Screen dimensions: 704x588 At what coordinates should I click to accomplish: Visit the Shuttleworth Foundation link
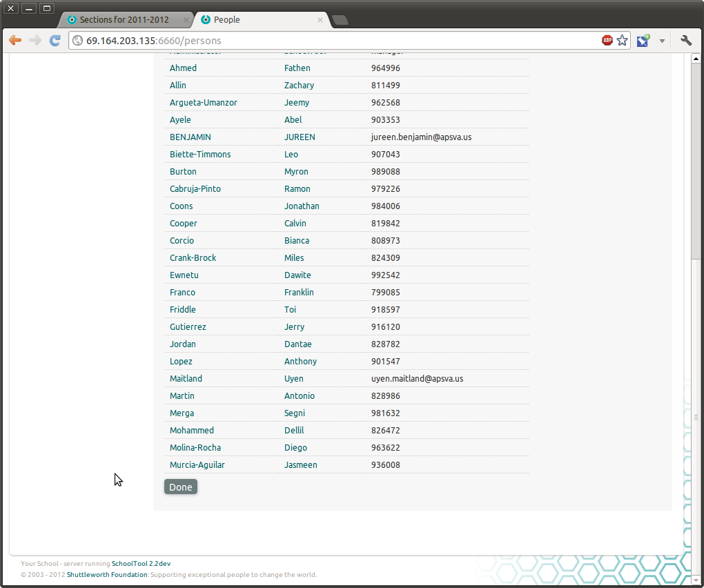107,575
